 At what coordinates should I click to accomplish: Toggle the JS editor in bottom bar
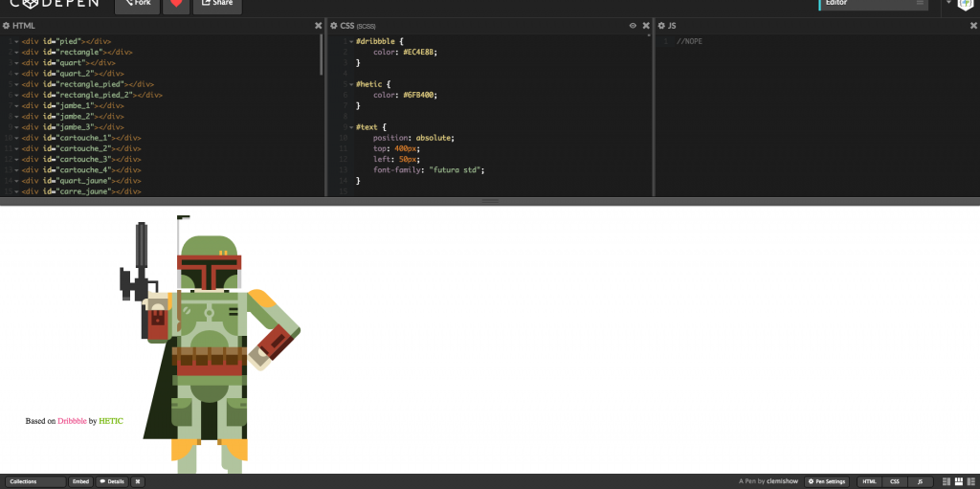(920, 481)
